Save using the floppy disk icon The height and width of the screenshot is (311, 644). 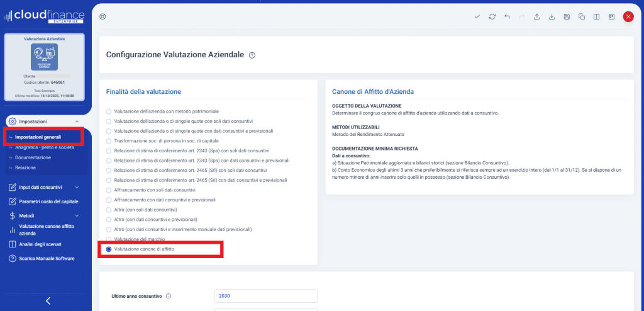click(x=567, y=16)
